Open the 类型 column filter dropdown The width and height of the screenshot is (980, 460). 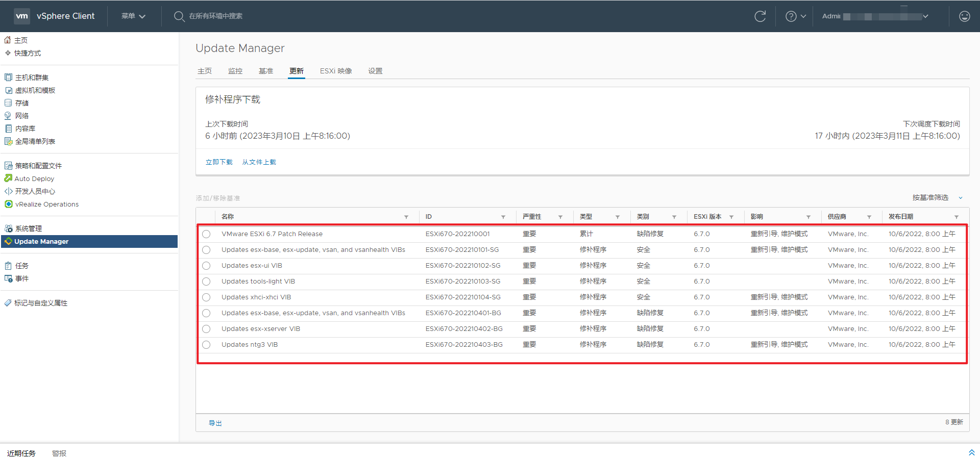[618, 217]
